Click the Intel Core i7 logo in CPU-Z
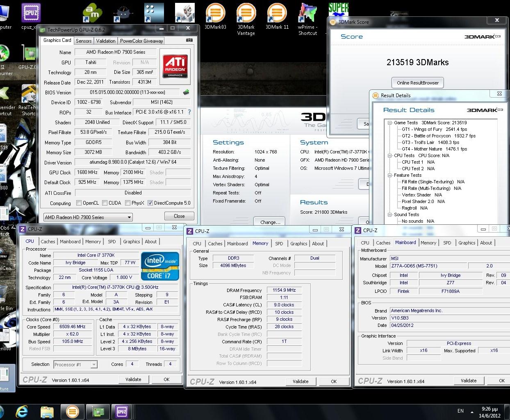510x420 pixels. [160, 266]
